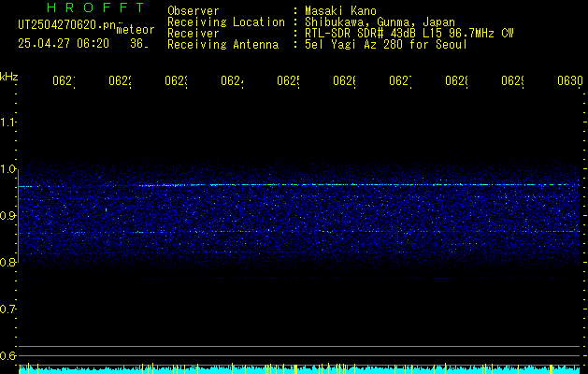588x374 pixels.
Task: Click the fainter spectral line near 0.86 kHz
Action: click(299, 232)
